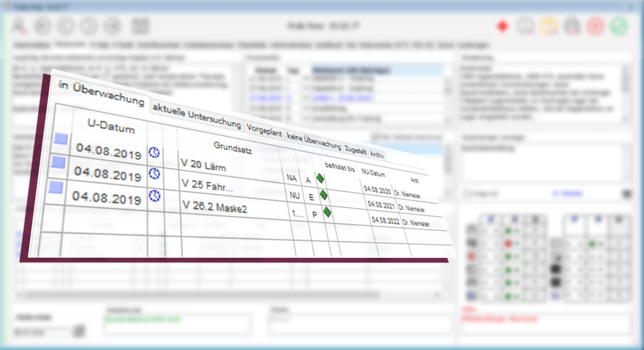Screen dimensions: 644x350
Task: Click the clock icon beside V 26.2 Maske2
Action: coord(155,196)
